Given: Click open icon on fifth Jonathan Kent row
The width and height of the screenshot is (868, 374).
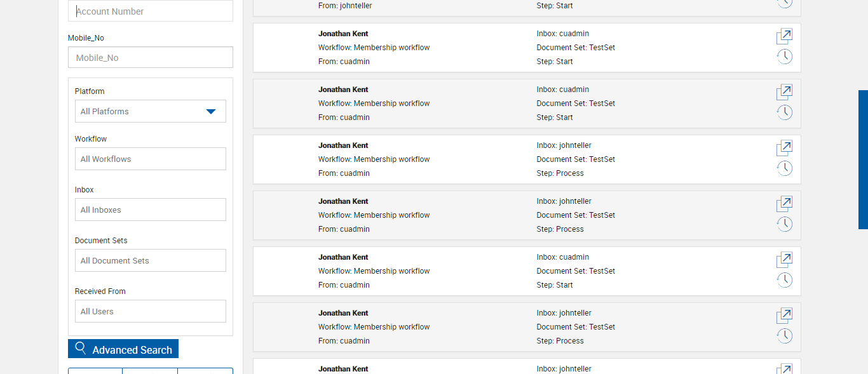Looking at the screenshot, I should pyautogui.click(x=784, y=260).
